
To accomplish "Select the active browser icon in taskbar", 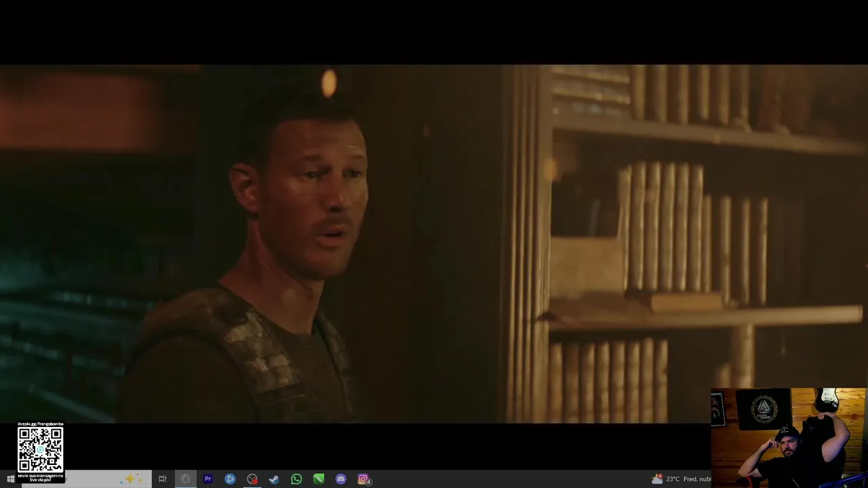I will coord(186,479).
